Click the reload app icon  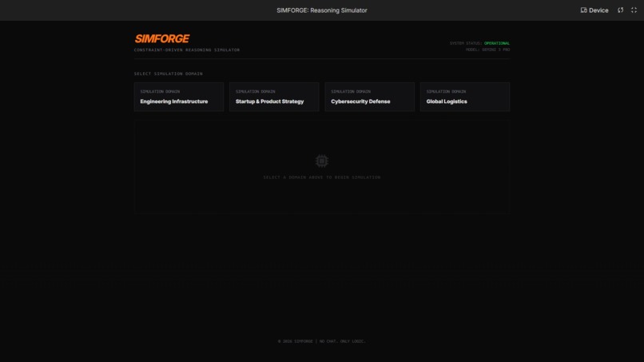[621, 10]
